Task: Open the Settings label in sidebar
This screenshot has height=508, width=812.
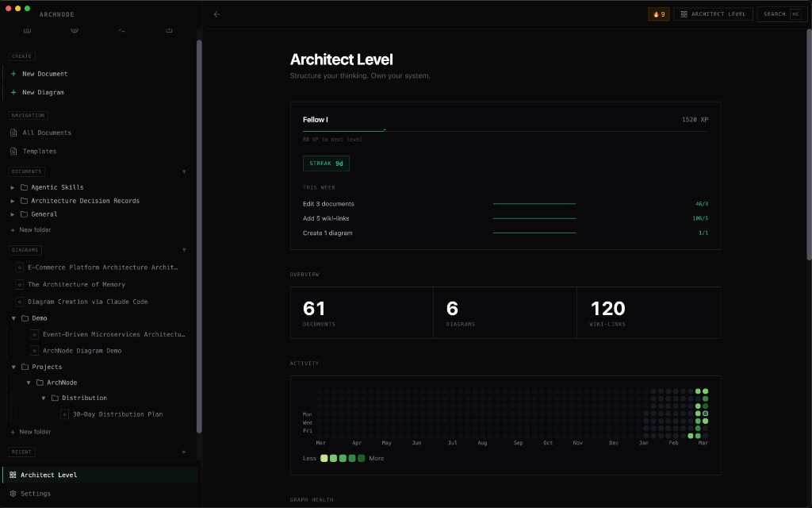Action: tap(36, 494)
